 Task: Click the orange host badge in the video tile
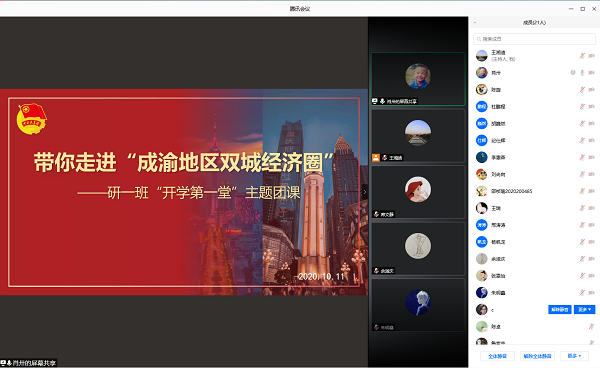click(x=376, y=158)
